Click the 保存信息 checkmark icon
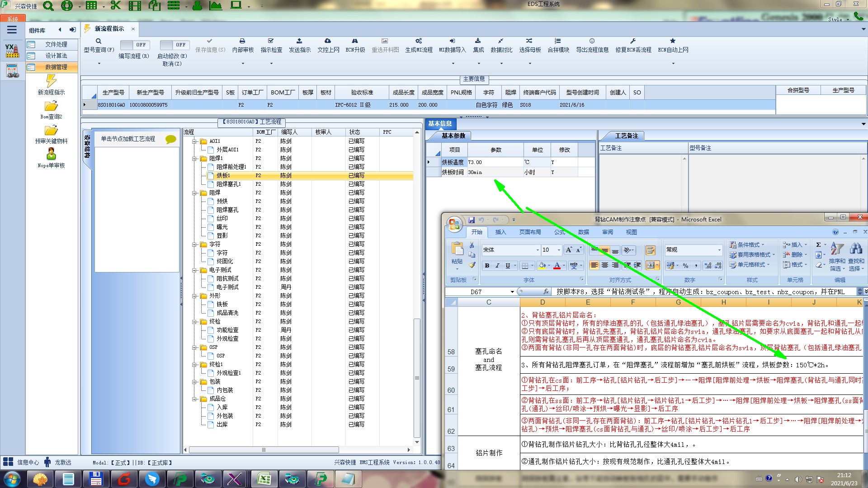868x488 pixels. coord(210,41)
